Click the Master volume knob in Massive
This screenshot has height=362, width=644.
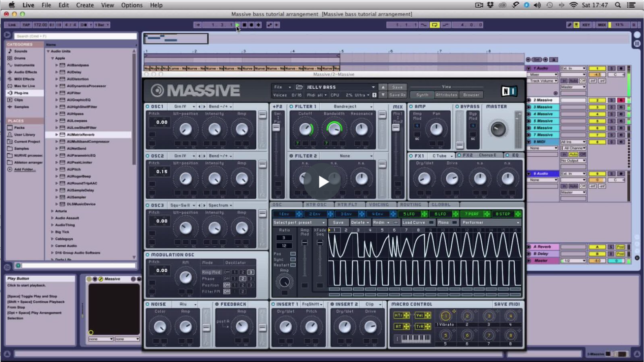coord(498,129)
